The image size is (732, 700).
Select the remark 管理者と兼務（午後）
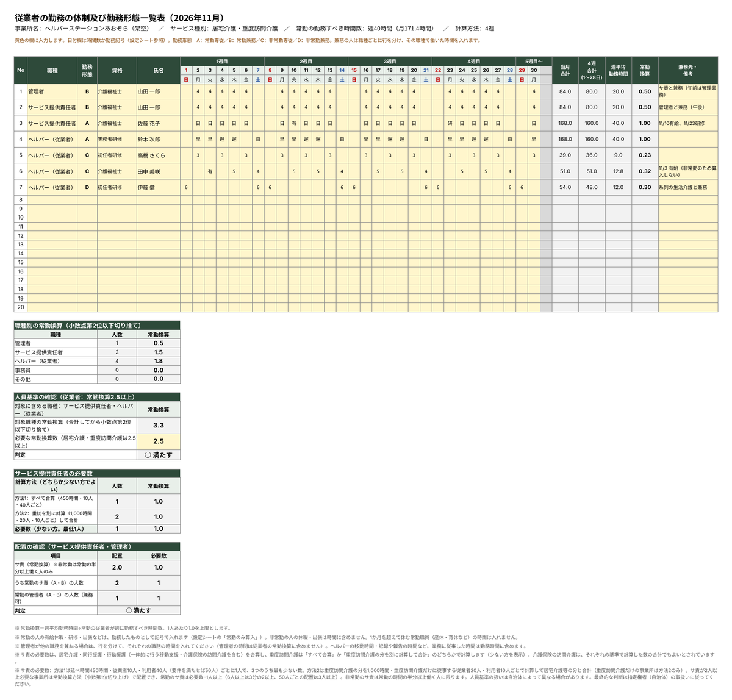[687, 107]
